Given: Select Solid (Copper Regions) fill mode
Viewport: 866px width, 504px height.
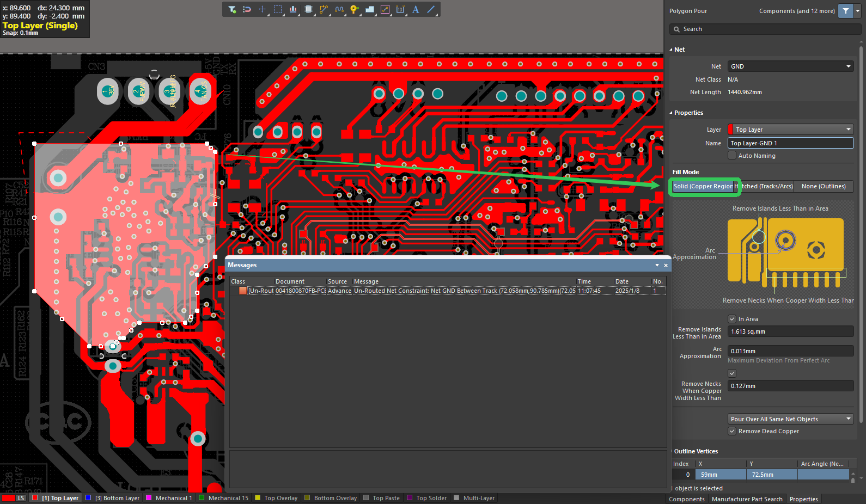Looking at the screenshot, I should tap(703, 187).
